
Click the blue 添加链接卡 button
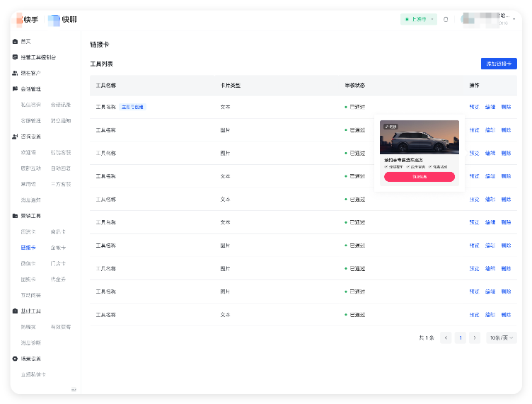point(499,64)
